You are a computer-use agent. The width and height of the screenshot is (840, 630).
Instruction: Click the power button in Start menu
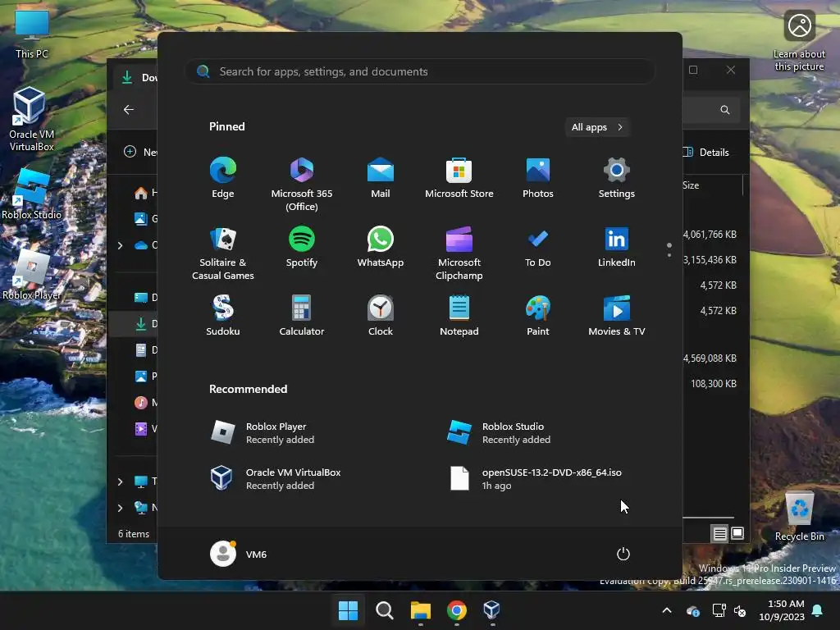623,554
